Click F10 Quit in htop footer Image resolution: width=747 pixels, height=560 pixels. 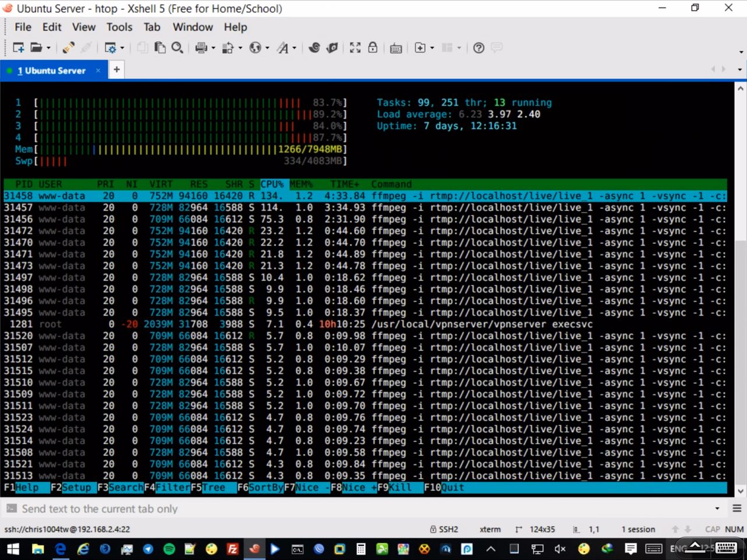444,488
